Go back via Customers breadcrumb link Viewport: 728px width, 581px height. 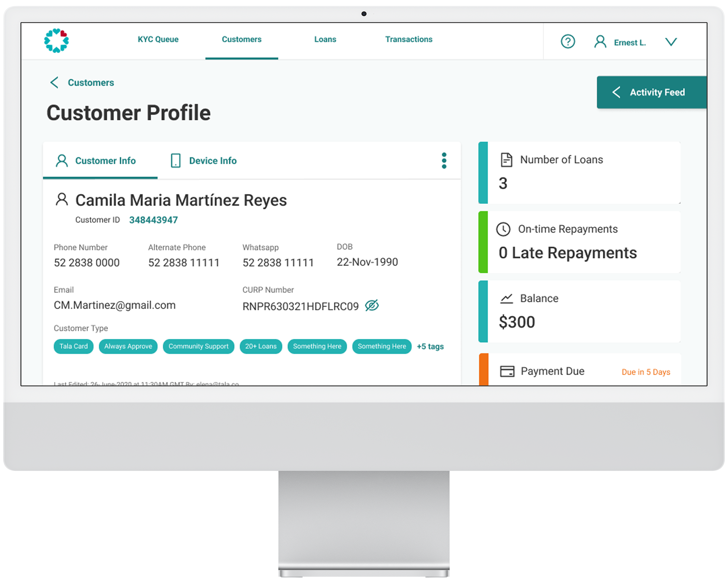[91, 83]
